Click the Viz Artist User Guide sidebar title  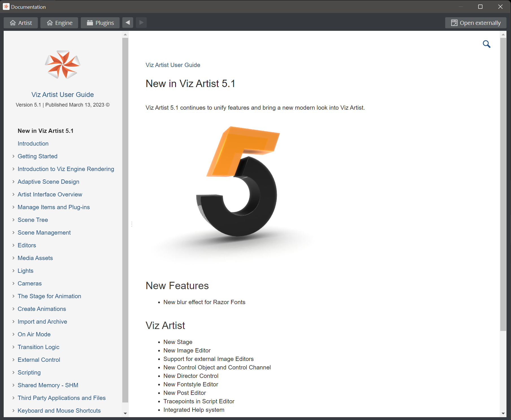pos(62,95)
